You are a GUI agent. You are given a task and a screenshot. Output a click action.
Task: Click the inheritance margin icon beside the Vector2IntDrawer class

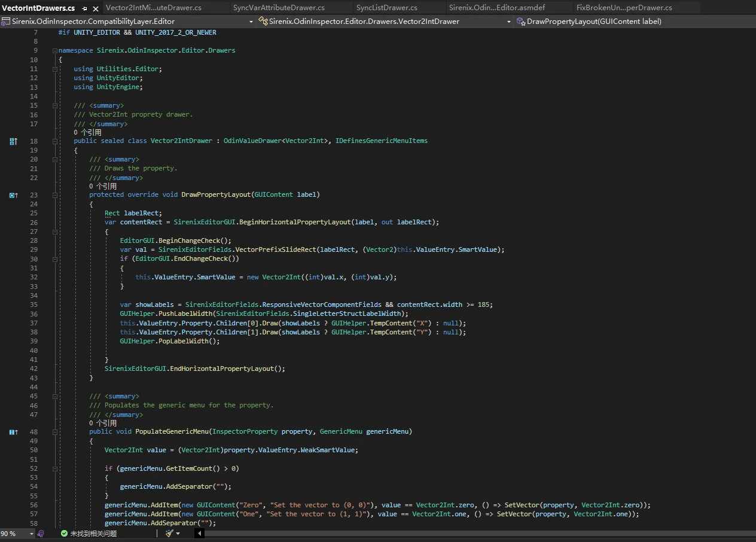(13, 141)
